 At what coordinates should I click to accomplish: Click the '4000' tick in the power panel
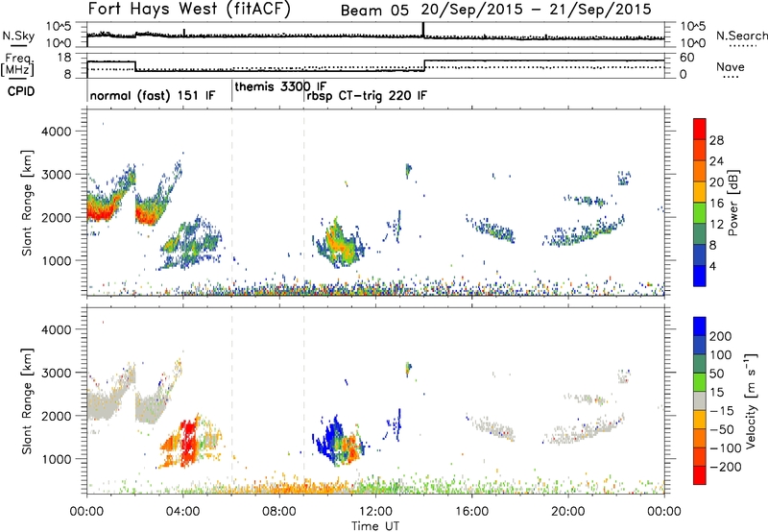(x=57, y=132)
